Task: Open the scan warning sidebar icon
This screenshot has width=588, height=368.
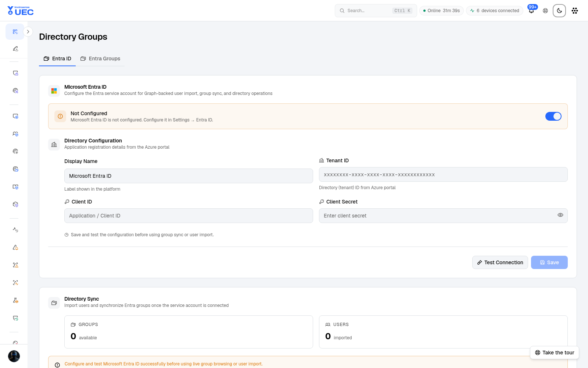Action: (x=15, y=265)
